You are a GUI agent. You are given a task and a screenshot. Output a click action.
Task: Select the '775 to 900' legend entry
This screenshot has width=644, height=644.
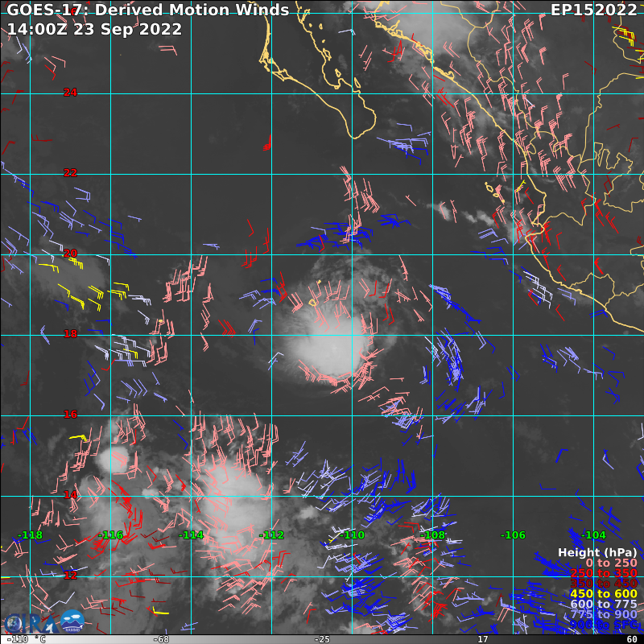click(604, 614)
